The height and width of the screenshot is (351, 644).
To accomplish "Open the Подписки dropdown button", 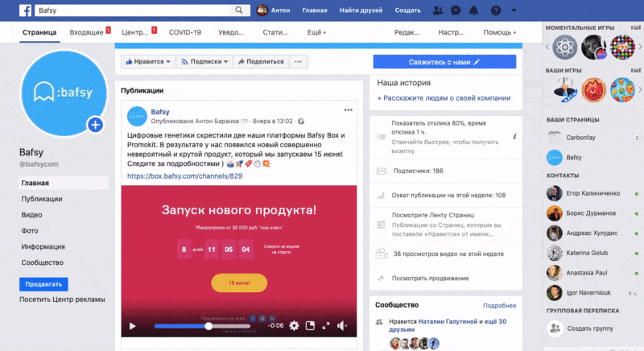I will coord(204,61).
